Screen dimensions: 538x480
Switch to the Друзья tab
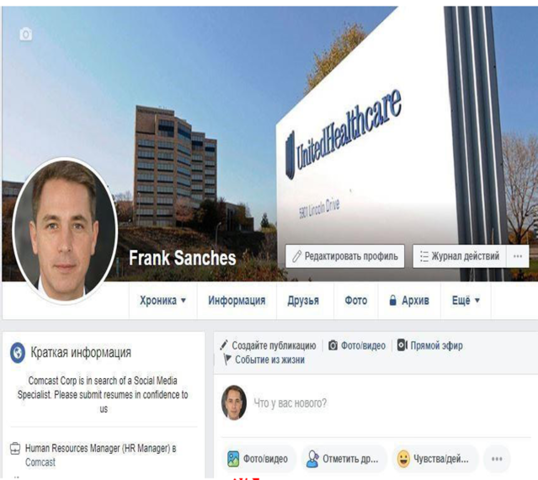[x=303, y=301]
